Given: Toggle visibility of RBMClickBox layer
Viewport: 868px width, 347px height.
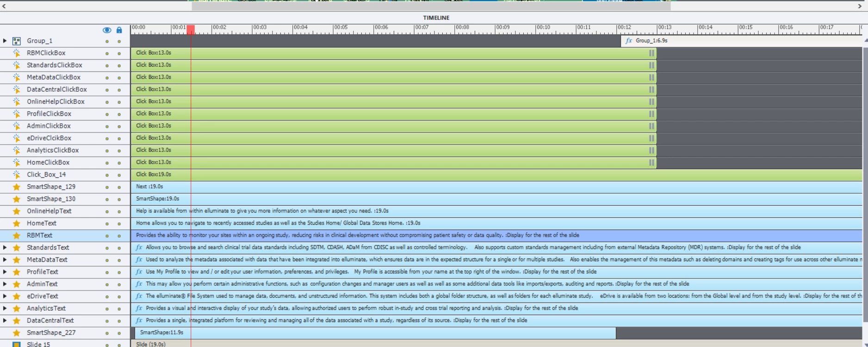Looking at the screenshot, I should [x=107, y=53].
